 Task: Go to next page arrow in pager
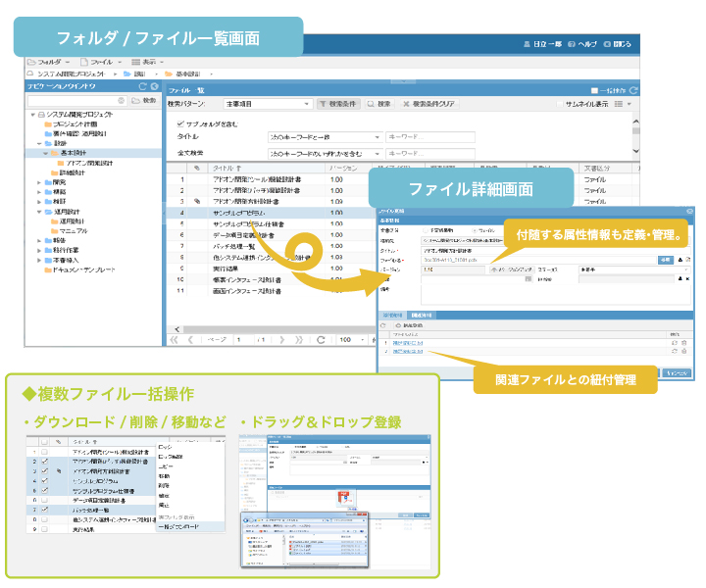[x=282, y=340]
